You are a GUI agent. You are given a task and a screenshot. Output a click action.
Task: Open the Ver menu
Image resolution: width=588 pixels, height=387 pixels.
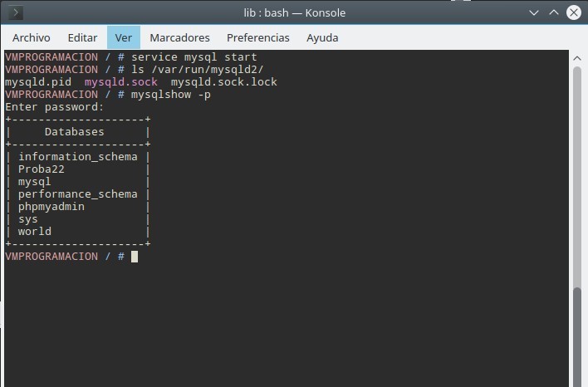[124, 38]
